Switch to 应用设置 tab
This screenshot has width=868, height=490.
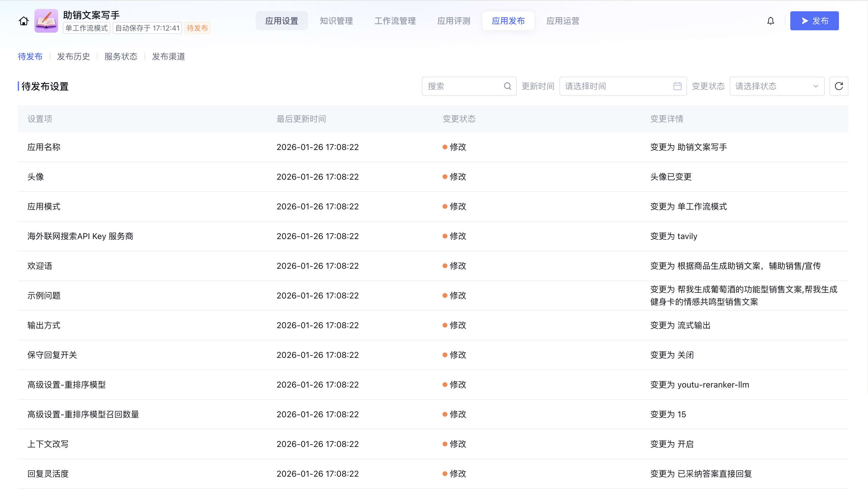tap(281, 21)
